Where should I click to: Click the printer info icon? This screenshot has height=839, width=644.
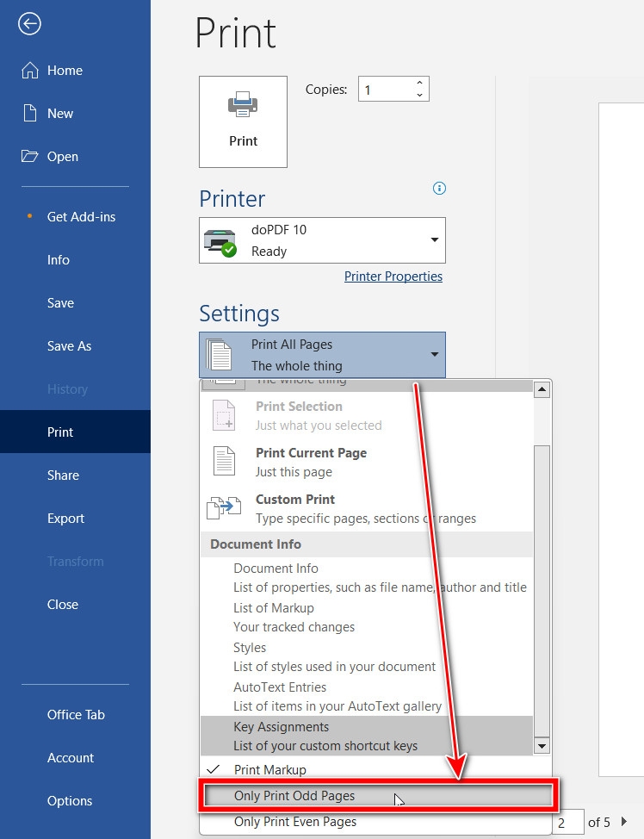coord(439,189)
